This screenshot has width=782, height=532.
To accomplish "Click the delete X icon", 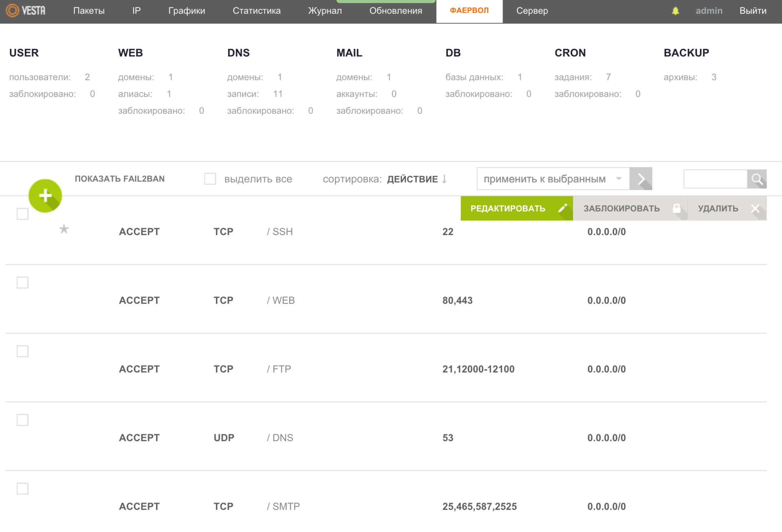I will [x=755, y=209].
